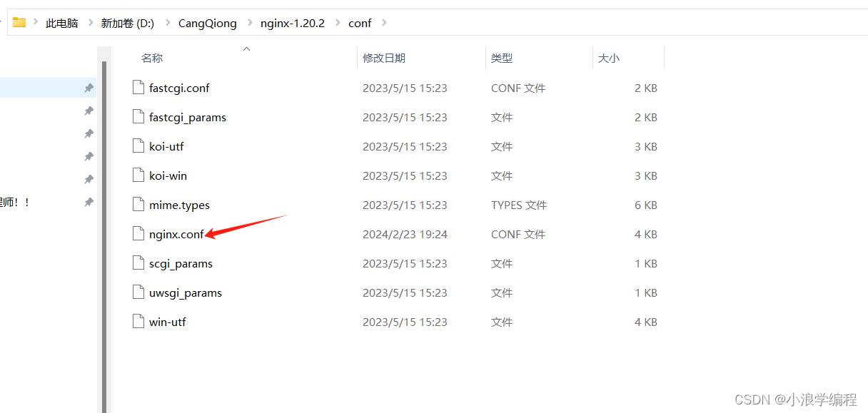The image size is (868, 413).
Task: Select the mime.types file icon
Action: click(x=138, y=205)
